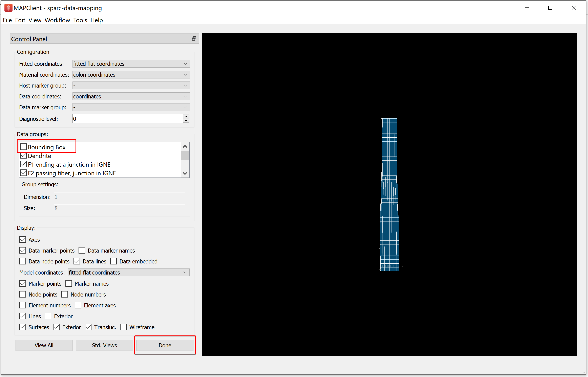The width and height of the screenshot is (588, 377).
Task: Close the MAPClient window
Action: tap(574, 8)
